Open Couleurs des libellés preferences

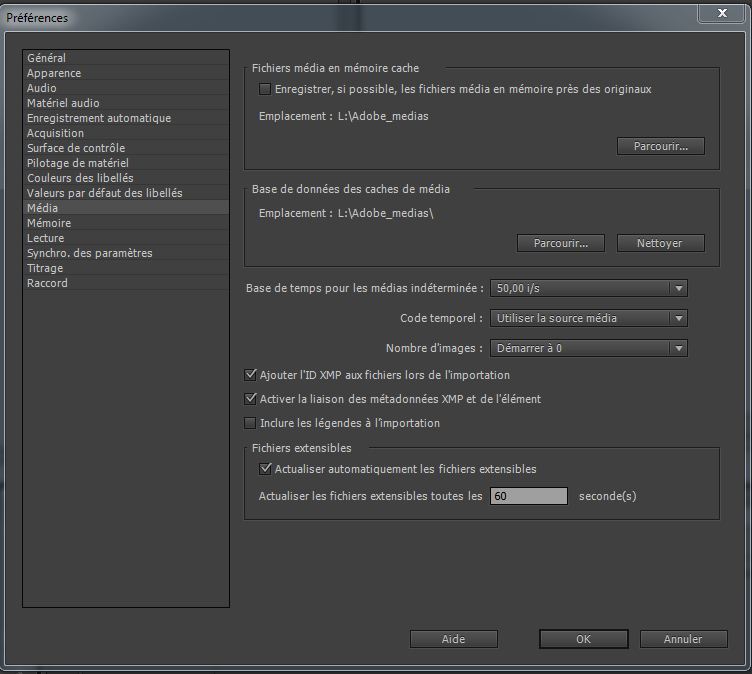click(x=125, y=178)
